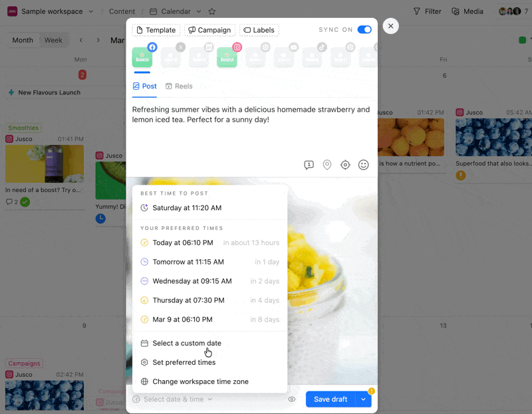532x414 pixels.
Task: Toggle the preview eye icon
Action: pos(291,399)
